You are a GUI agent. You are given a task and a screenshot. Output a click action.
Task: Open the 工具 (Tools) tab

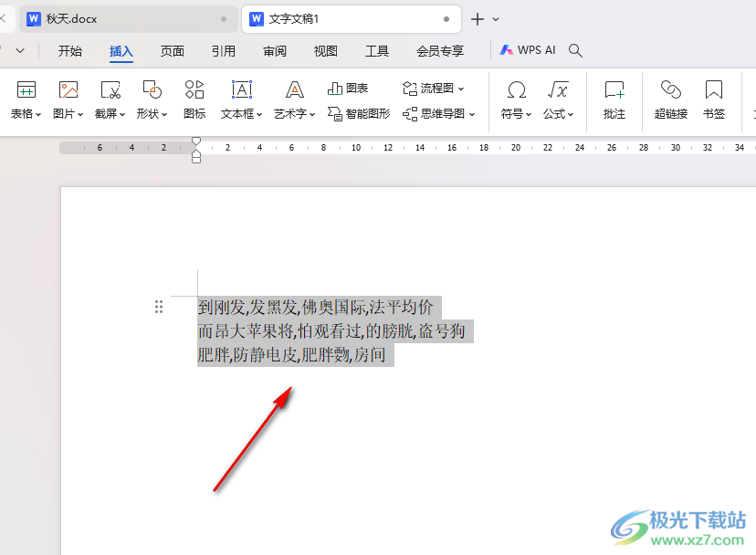[x=377, y=51]
